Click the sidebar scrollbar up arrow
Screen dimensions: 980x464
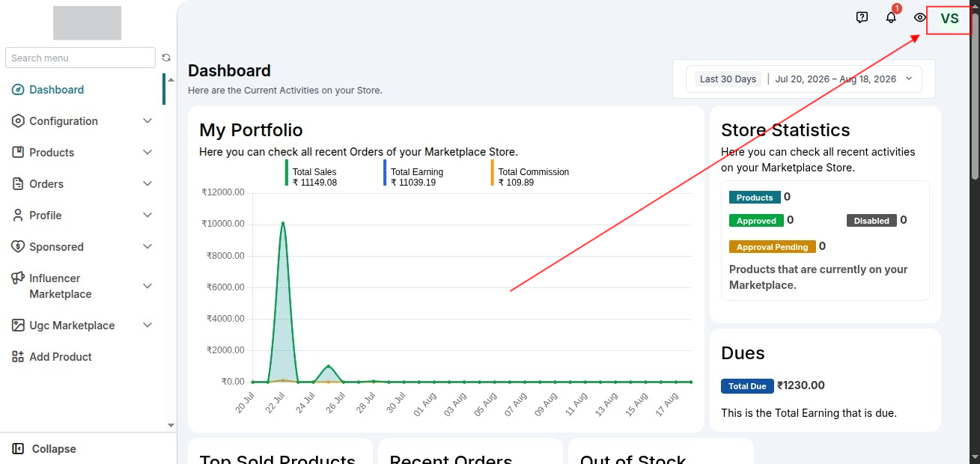point(171,80)
